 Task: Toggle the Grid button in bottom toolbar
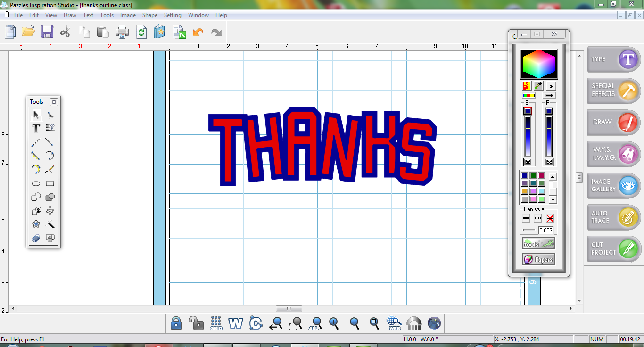point(216,323)
